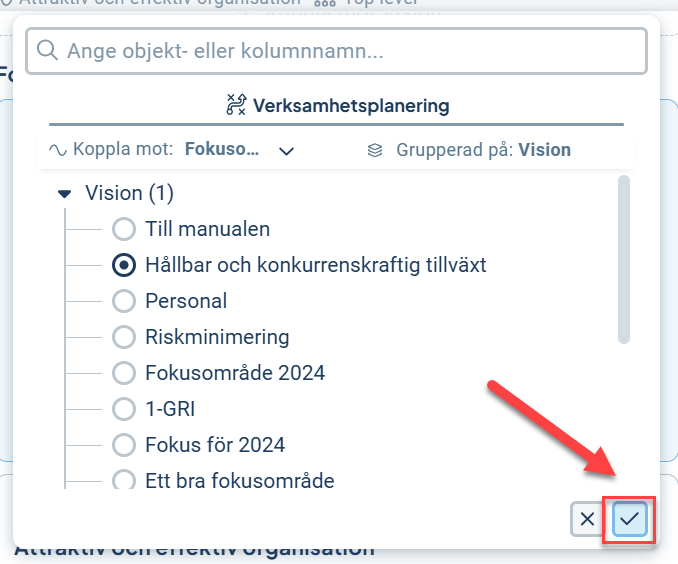Click the Verksamhetsplanering icon

pyautogui.click(x=236, y=105)
